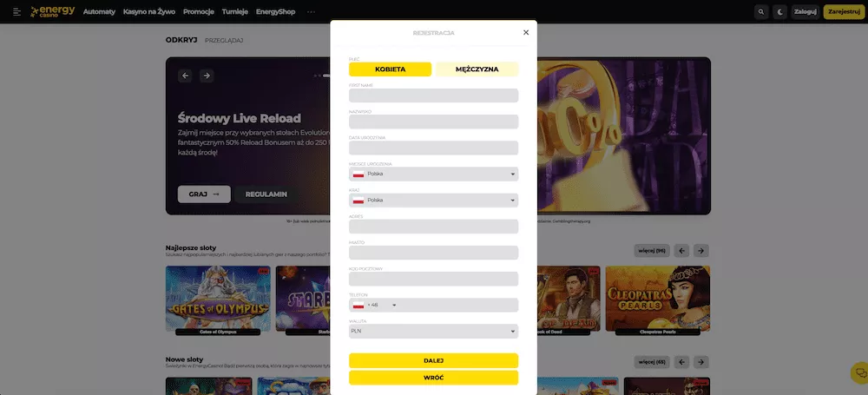868x395 pixels.
Task: Click the Dalej button
Action: (433, 360)
